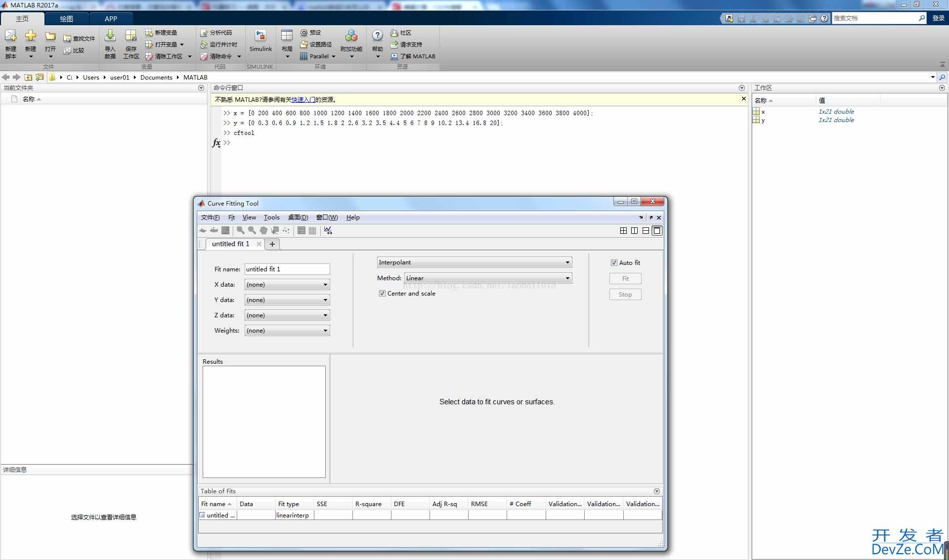This screenshot has width=949, height=560.
Task: Click Analyze Code (分析代码) icon
Action: [204, 33]
